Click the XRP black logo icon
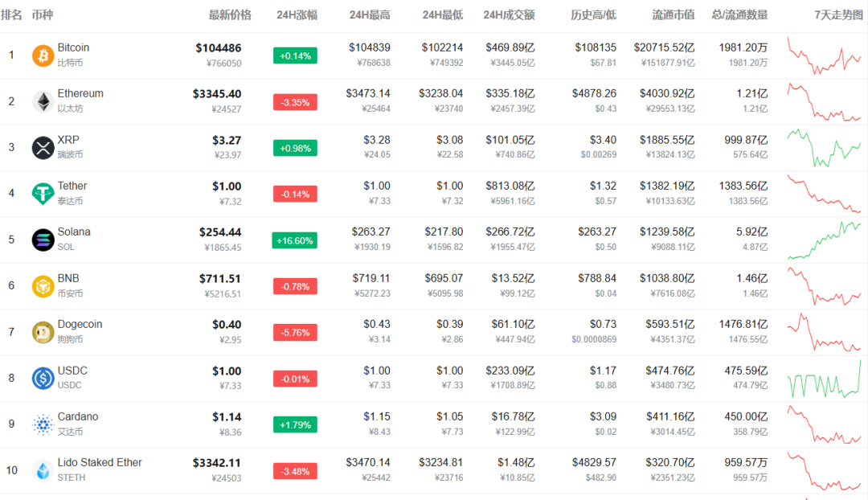868x500 pixels. (x=43, y=148)
